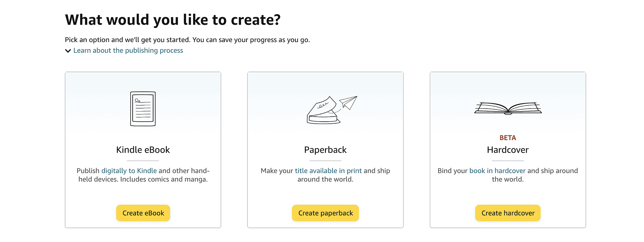
Task: Click the Paperback card title
Action: [325, 150]
